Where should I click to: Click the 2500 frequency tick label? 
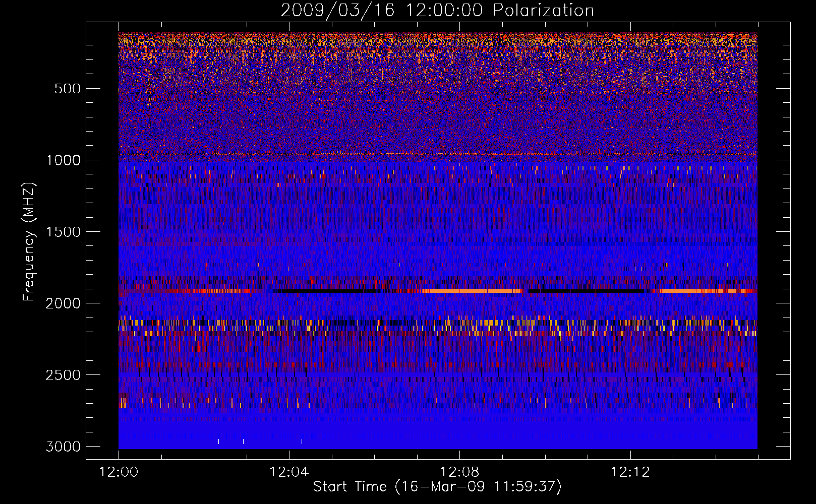point(63,375)
